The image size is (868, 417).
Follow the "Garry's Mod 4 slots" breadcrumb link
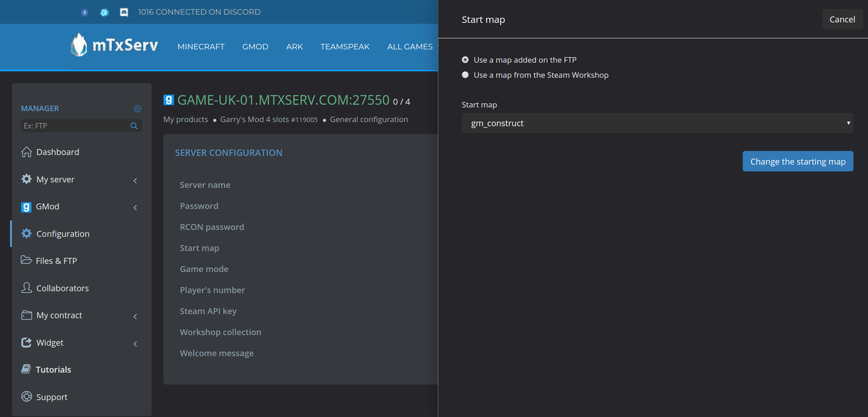click(x=269, y=119)
